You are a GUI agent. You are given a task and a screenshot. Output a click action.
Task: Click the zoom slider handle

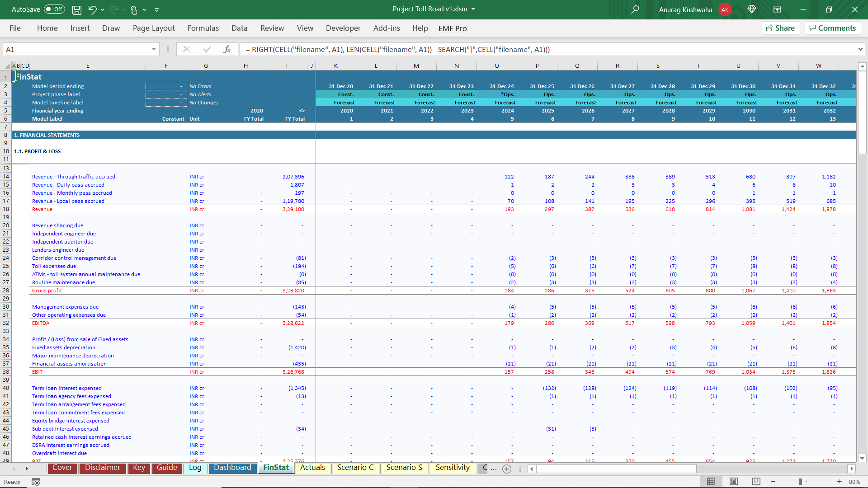point(800,482)
